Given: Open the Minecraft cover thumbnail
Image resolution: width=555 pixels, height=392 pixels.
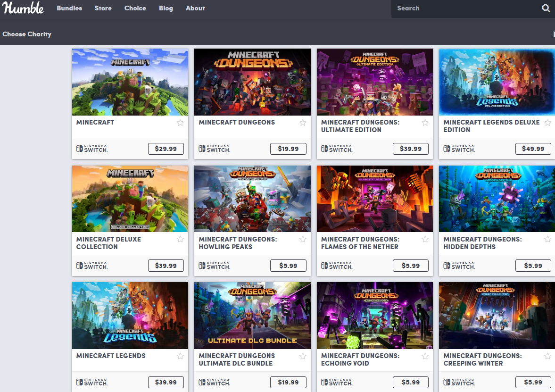Looking at the screenshot, I should tap(130, 82).
